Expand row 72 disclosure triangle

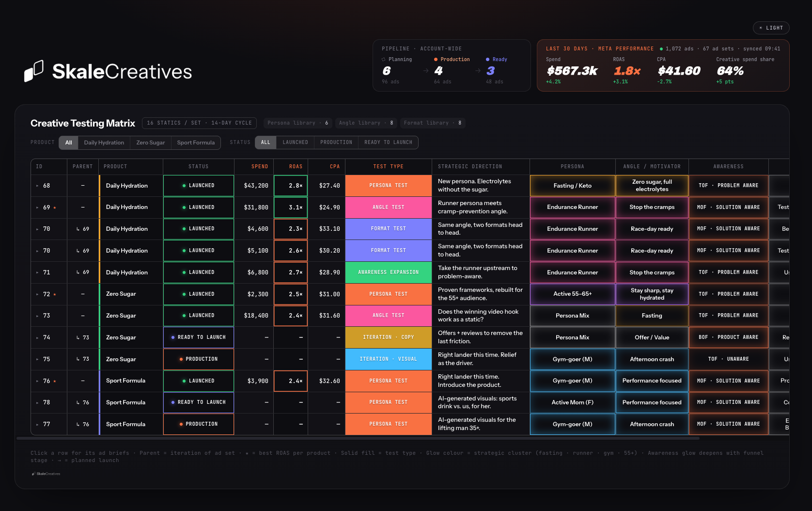(x=37, y=294)
